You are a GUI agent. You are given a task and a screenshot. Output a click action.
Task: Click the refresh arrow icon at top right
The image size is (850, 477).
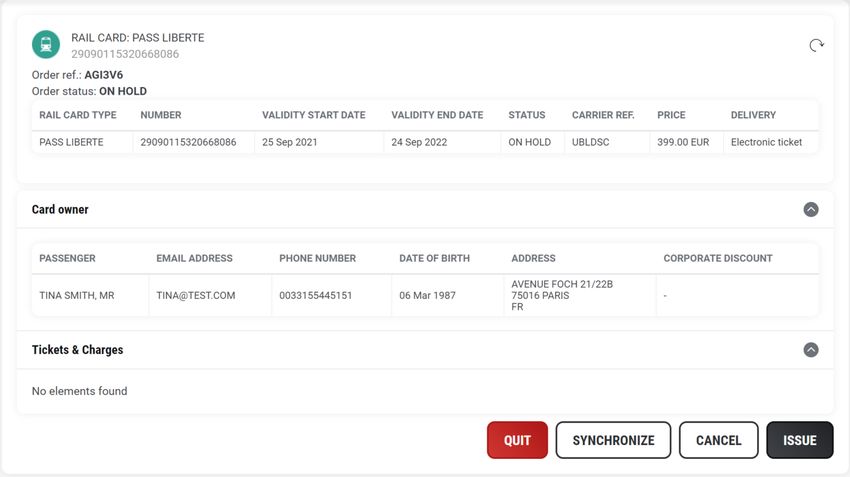pos(816,46)
